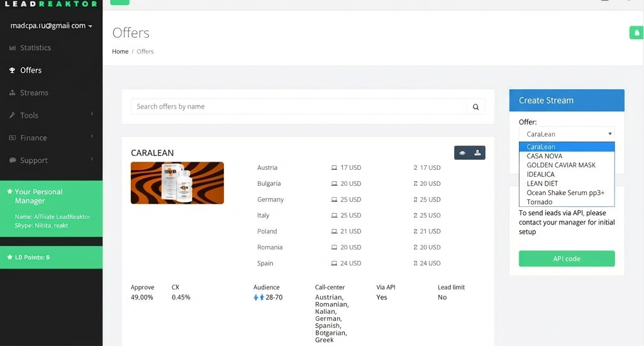Click the Offers trophy icon
Viewport: 644px width, 346px height.
pyautogui.click(x=13, y=70)
